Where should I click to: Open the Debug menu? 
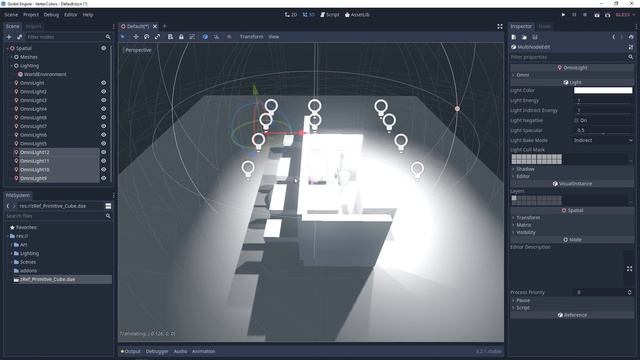point(51,15)
